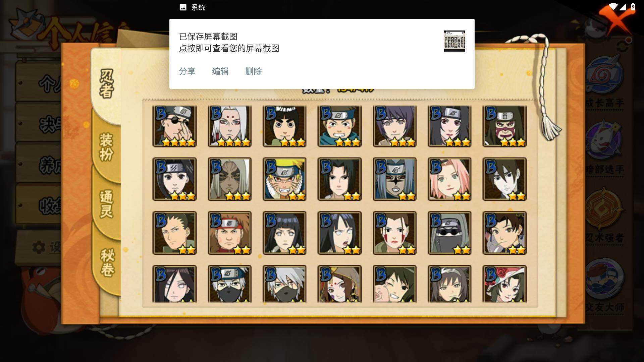The width and height of the screenshot is (644, 362).
Task: Switch to the 忍者 tab
Action: 107,84
